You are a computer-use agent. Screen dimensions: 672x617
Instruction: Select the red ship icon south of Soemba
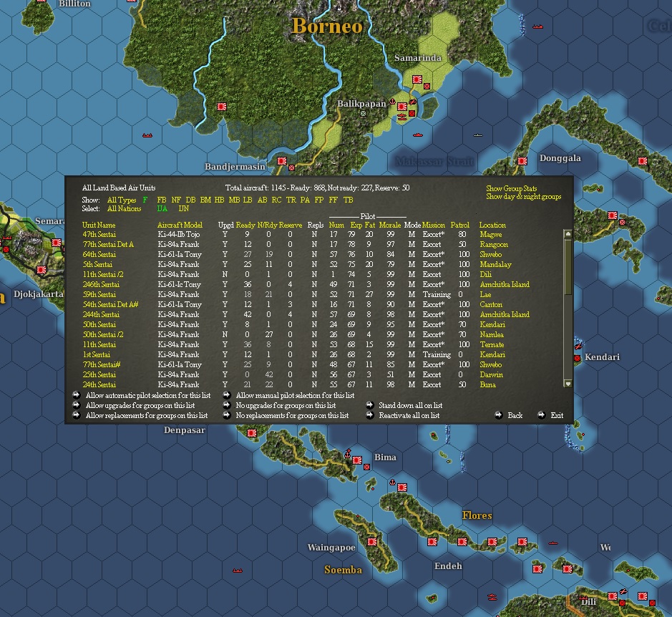tap(238, 570)
